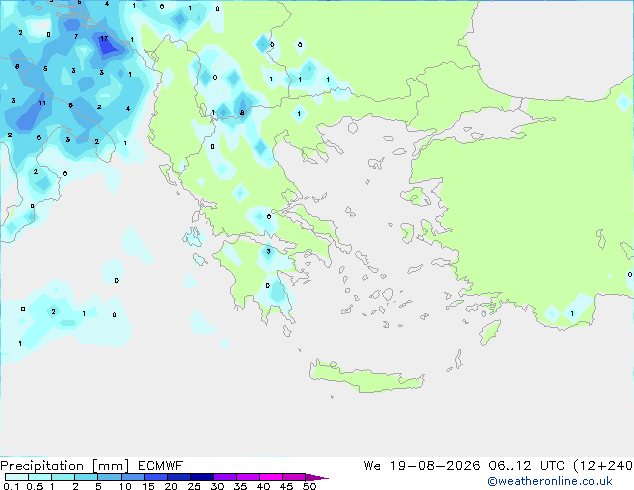Viewport: 634px width, 490px height.
Task: Click the arrow tip above the 50 label
Action: click(x=317, y=477)
